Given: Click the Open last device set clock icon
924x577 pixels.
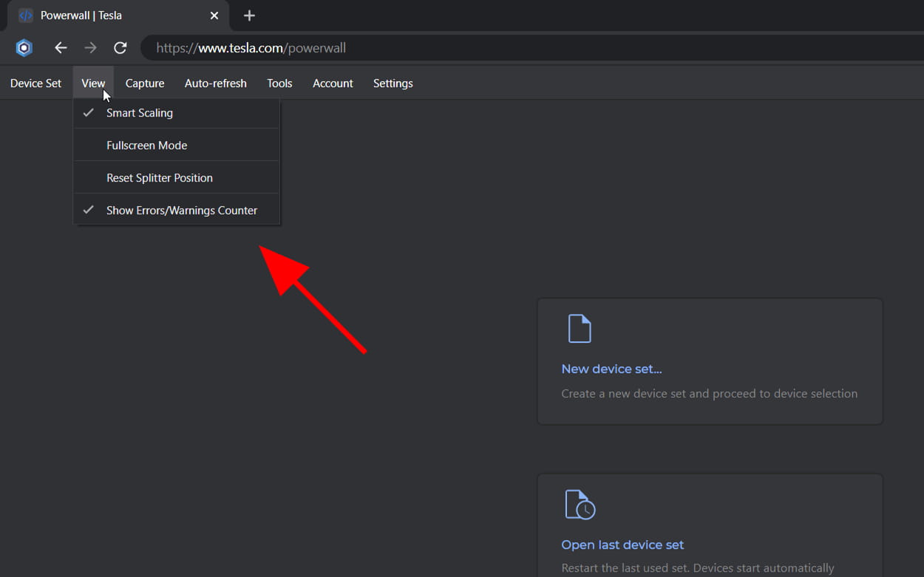Looking at the screenshot, I should (x=580, y=505).
